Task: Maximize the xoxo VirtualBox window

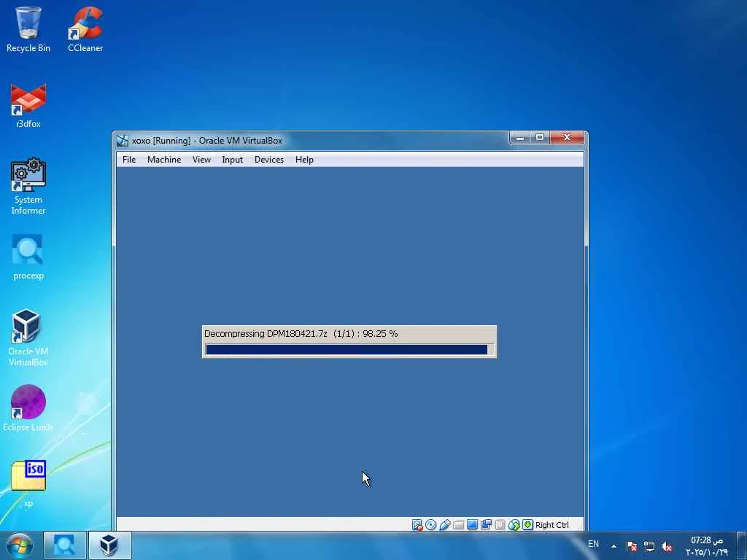Action: (539, 138)
